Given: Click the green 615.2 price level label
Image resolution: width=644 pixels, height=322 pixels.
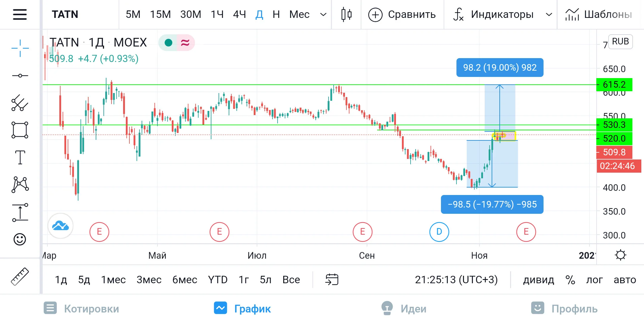Looking at the screenshot, I should pos(614,85).
